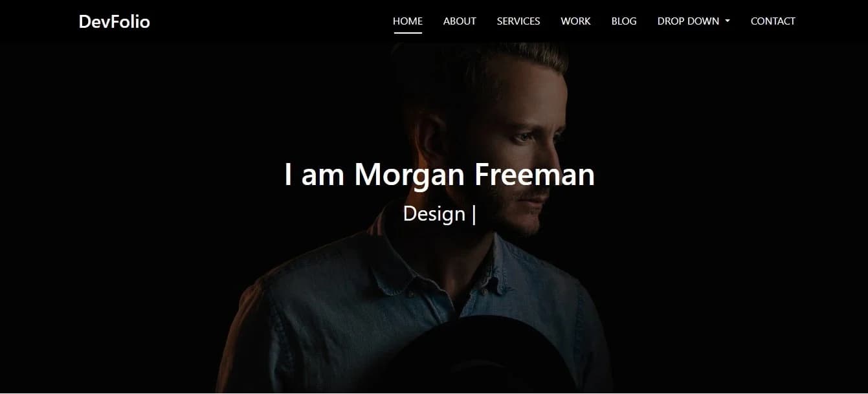Go to the HOME nav item
Screen dimensions: 868x394
click(407, 21)
